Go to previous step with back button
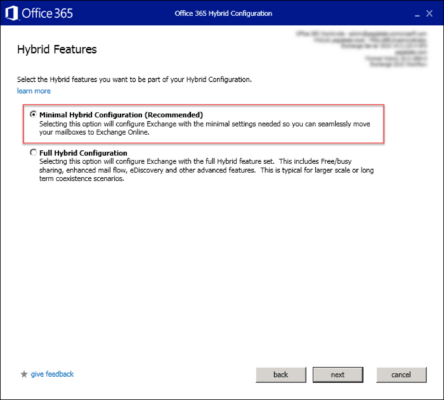The height and width of the screenshot is (400, 444). coord(281,375)
